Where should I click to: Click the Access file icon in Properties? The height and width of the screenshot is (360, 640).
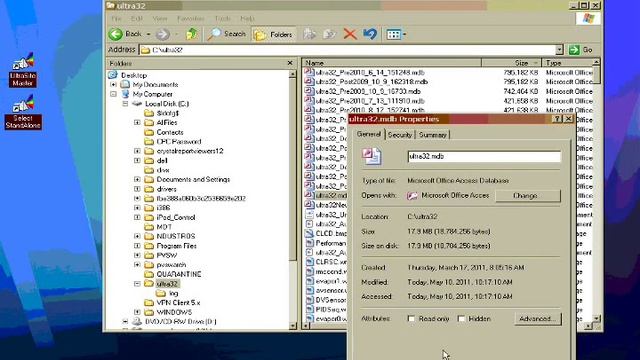click(371, 156)
